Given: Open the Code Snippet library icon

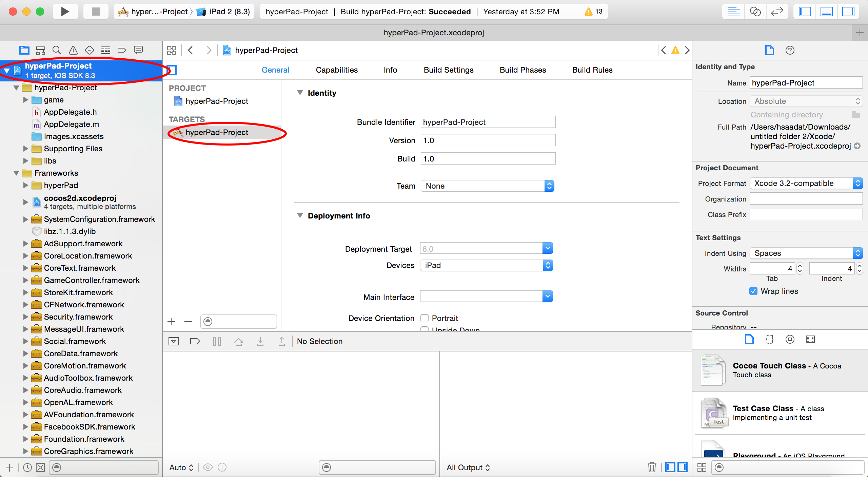Looking at the screenshot, I should 769,339.
